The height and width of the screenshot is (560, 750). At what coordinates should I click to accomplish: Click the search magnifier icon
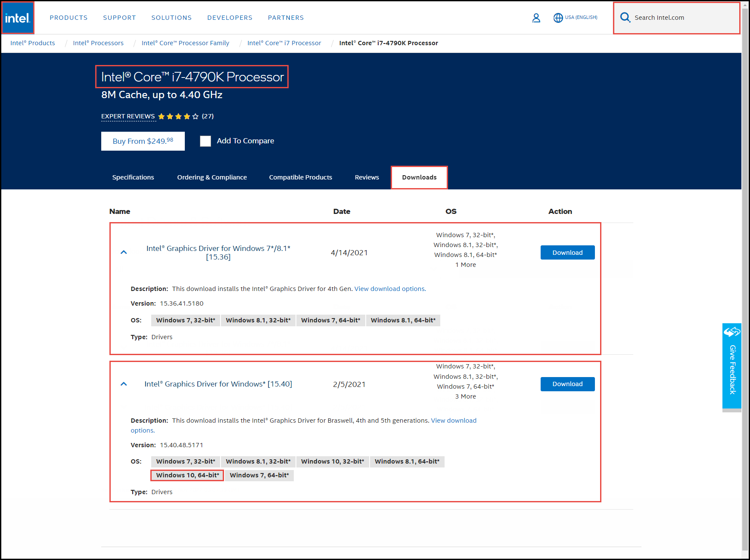(625, 18)
